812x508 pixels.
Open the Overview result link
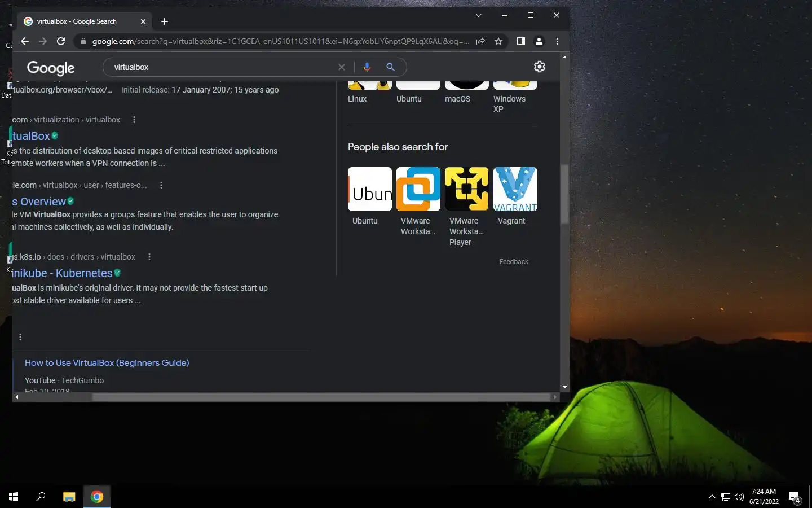coord(39,202)
